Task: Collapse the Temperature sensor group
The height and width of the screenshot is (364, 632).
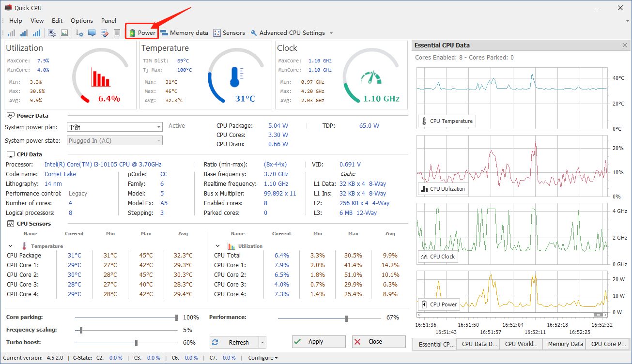Action: point(11,246)
